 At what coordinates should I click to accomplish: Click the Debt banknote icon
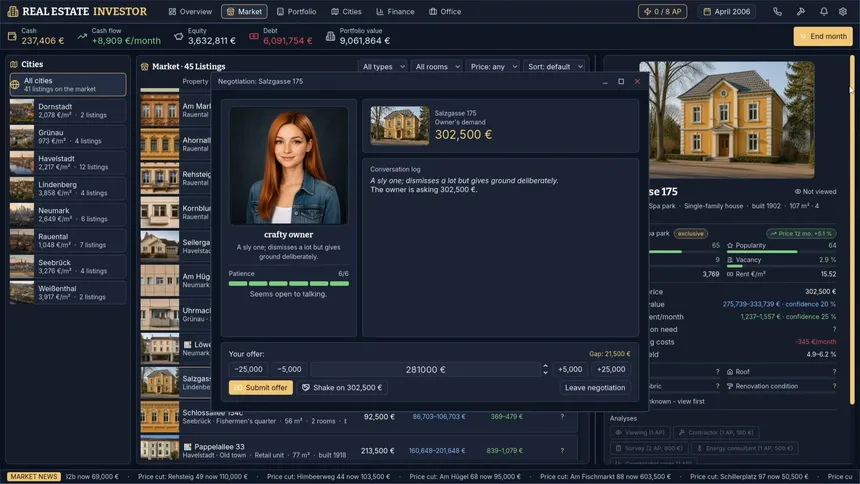(253, 37)
